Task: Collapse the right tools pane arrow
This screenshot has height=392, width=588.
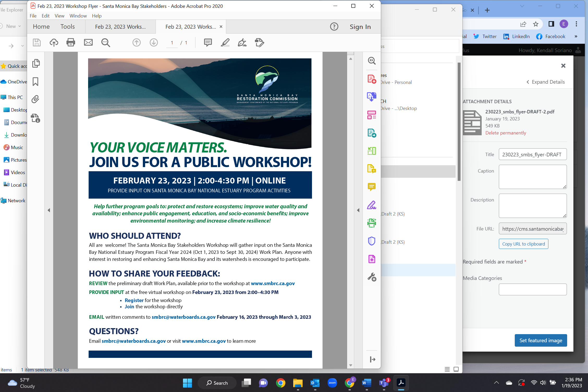Action: point(358,210)
